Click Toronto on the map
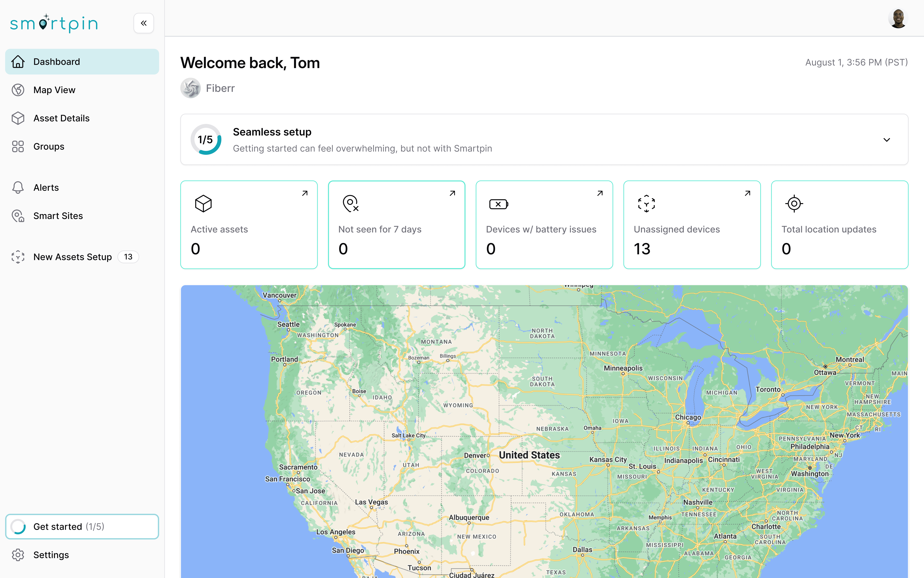The image size is (924, 578). click(768, 390)
